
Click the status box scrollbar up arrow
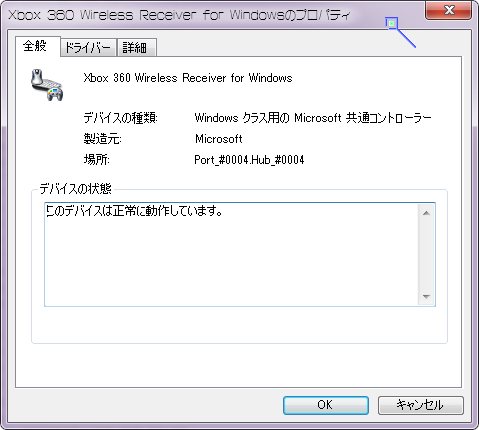[x=426, y=213]
